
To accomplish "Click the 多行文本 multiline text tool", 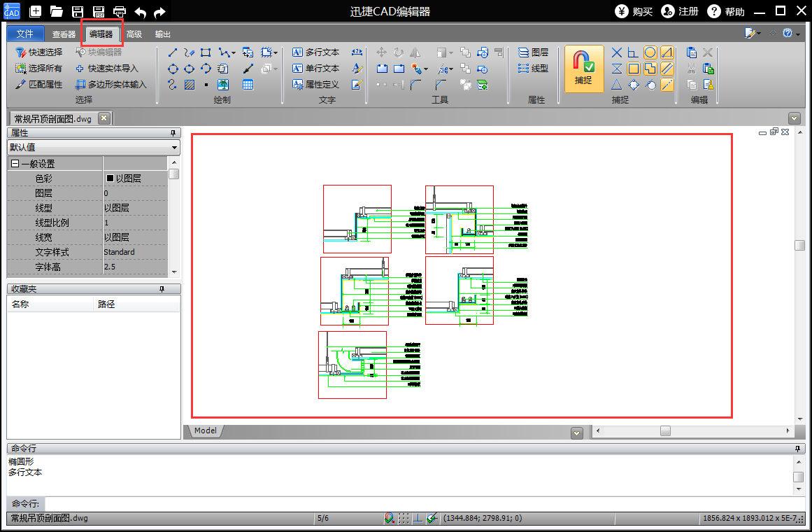I will 315,52.
